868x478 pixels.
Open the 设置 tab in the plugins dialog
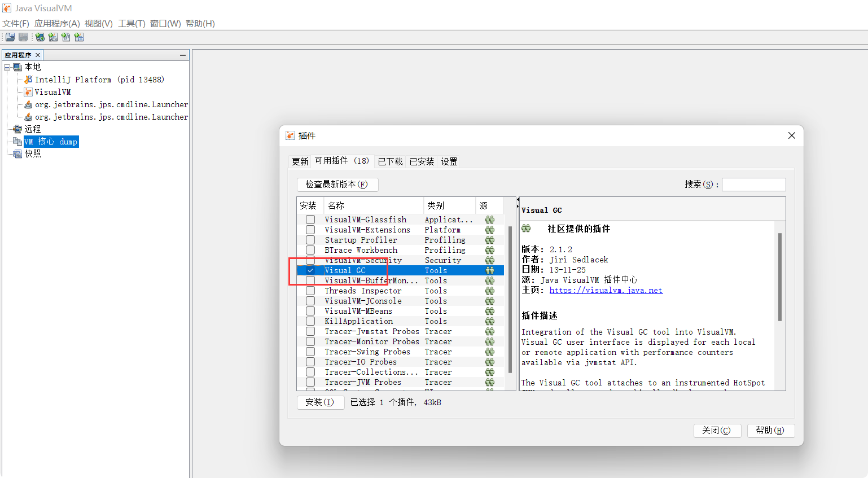449,161
